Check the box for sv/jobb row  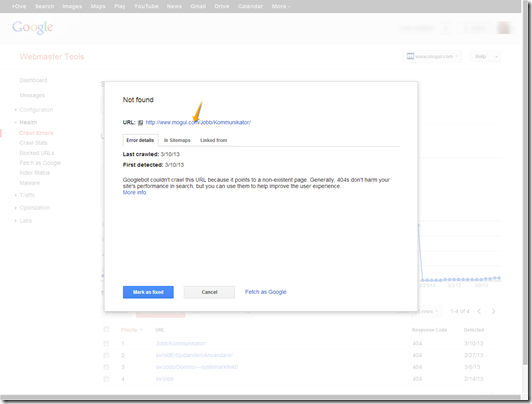106,379
